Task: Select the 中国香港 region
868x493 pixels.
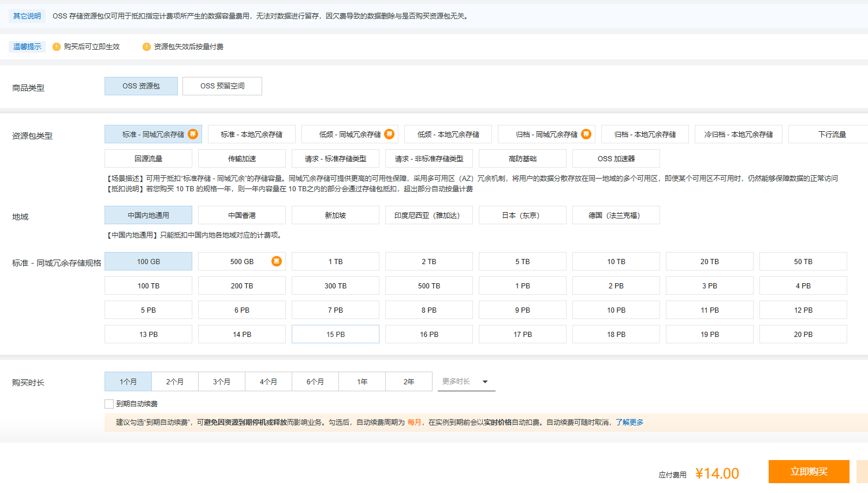Action: click(x=241, y=214)
